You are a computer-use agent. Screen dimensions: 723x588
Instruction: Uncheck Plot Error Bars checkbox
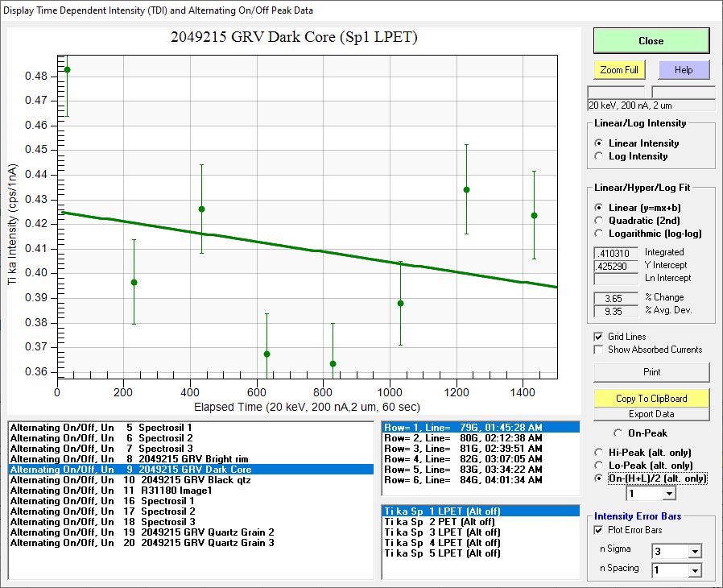click(x=598, y=530)
